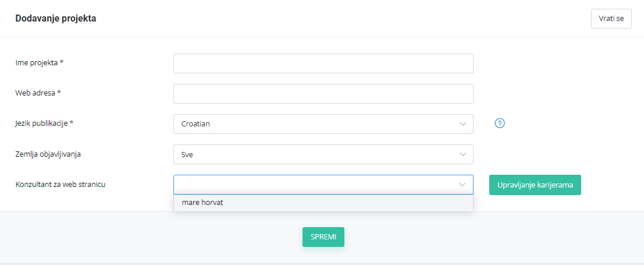Open Upravljanje karijerama
Screen dimensions: 644x265
535,185
